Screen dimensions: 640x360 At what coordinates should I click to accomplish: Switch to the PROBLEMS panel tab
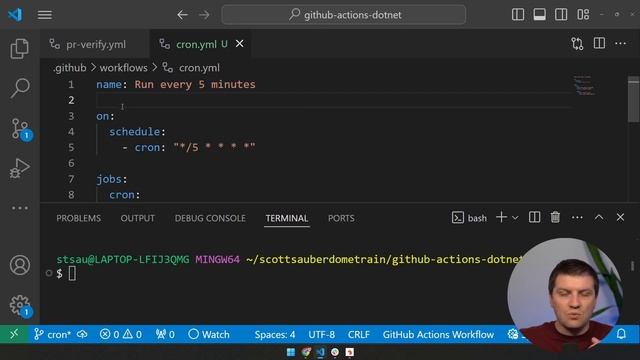(78, 218)
